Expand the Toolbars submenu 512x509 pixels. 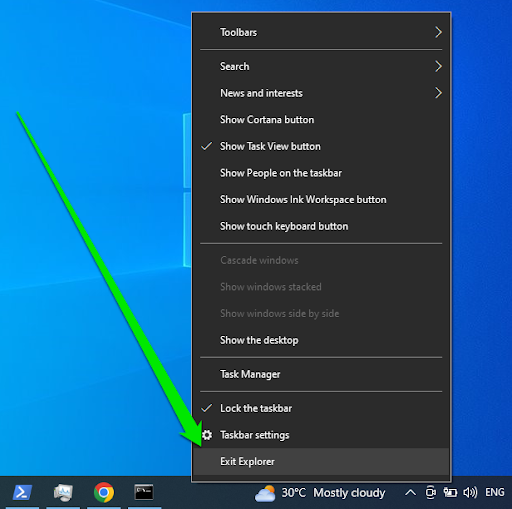tap(321, 32)
